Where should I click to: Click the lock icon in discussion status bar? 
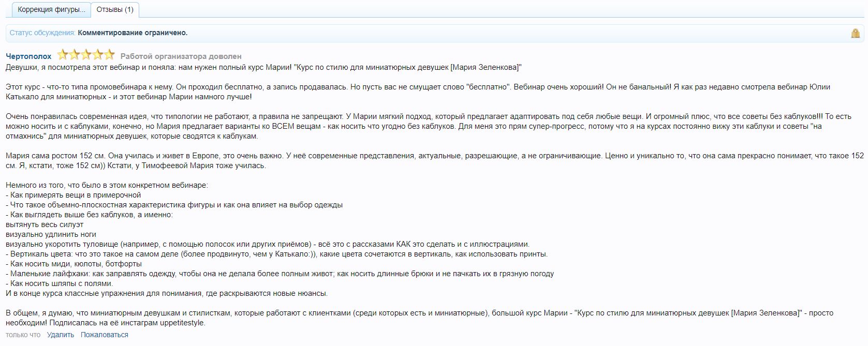click(855, 33)
